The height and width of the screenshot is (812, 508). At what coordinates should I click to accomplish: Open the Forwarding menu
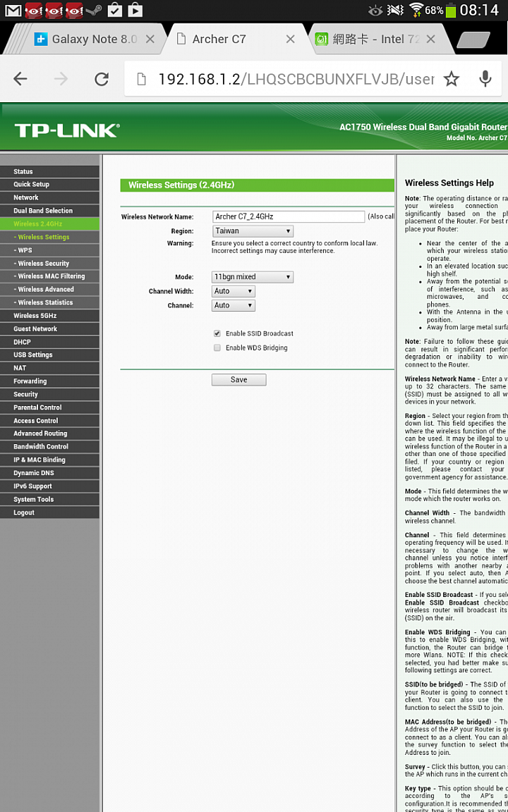pyautogui.click(x=49, y=381)
